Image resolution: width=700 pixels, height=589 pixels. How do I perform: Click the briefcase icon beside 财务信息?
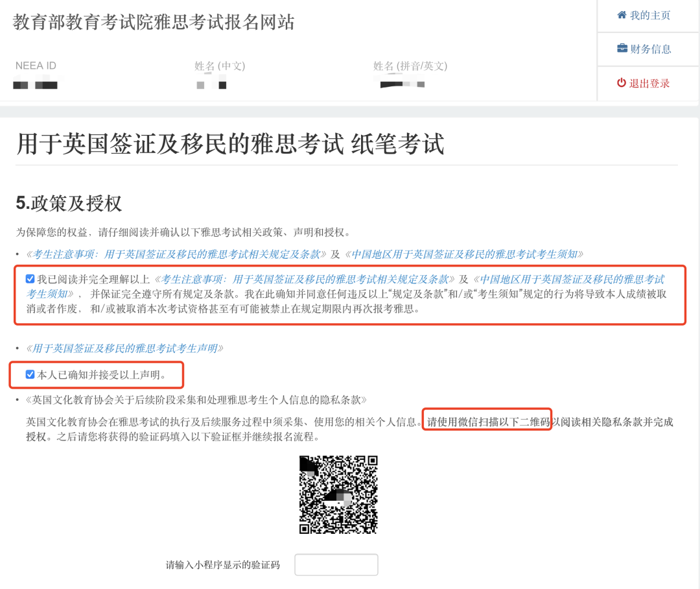coord(622,49)
